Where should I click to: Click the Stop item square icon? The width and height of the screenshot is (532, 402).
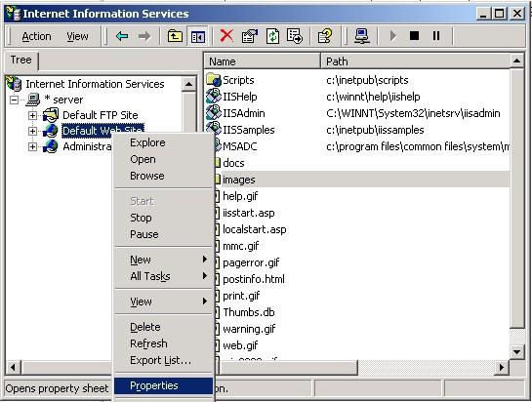[414, 36]
